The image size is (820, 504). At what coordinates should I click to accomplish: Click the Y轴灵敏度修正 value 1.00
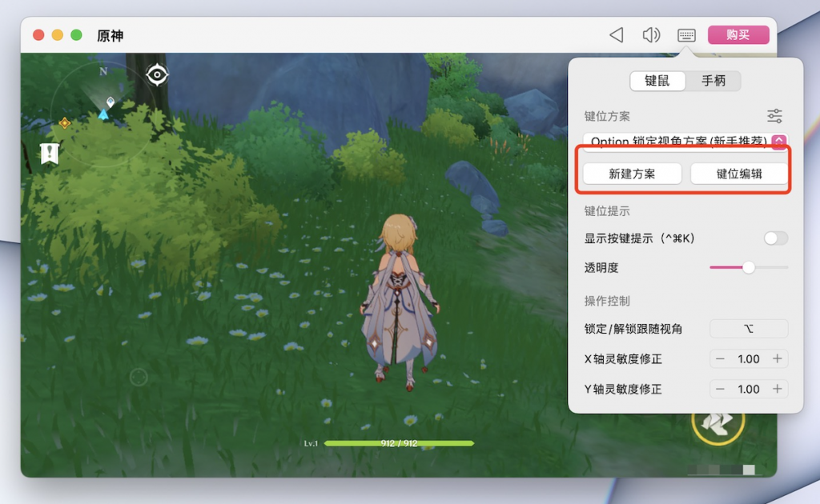(x=749, y=389)
